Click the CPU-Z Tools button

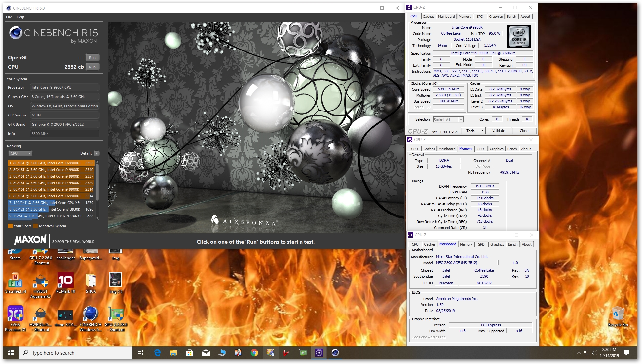[x=470, y=131]
